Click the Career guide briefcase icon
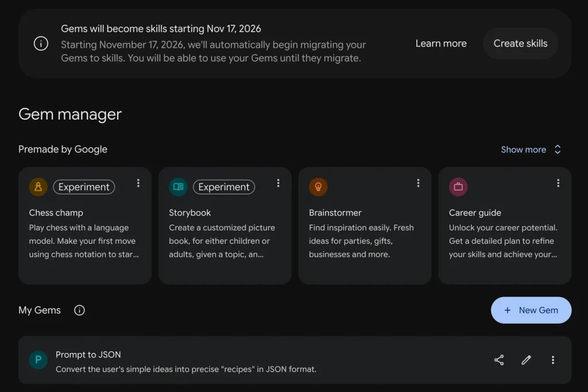Screen dimensions: 588x392 click(x=458, y=187)
